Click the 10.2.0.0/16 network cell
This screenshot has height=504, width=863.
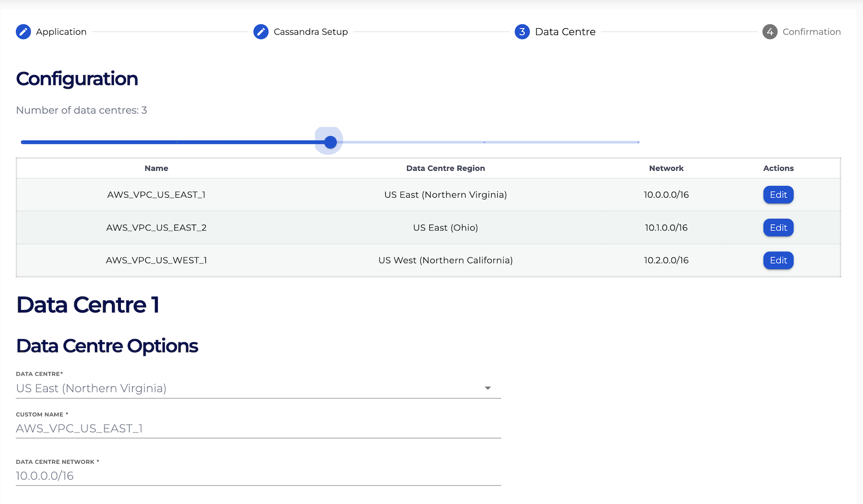pyautogui.click(x=666, y=261)
